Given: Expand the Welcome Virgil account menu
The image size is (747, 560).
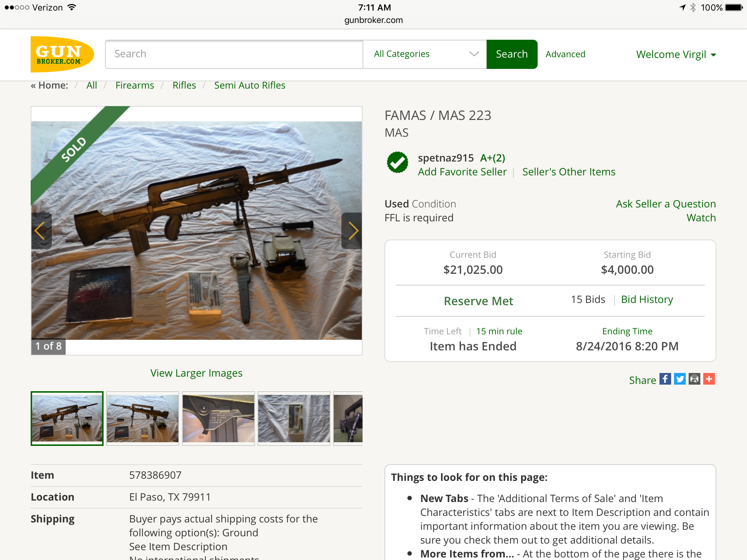Looking at the screenshot, I should 676,54.
